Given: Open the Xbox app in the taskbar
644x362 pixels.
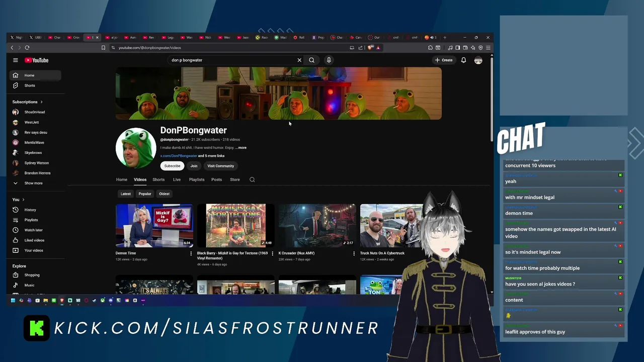Looking at the screenshot, I should pos(102,301).
